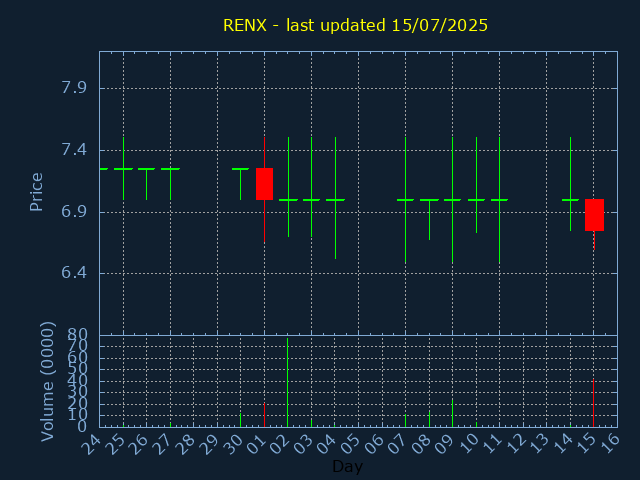Click day label 29 on x-axis

209,444
